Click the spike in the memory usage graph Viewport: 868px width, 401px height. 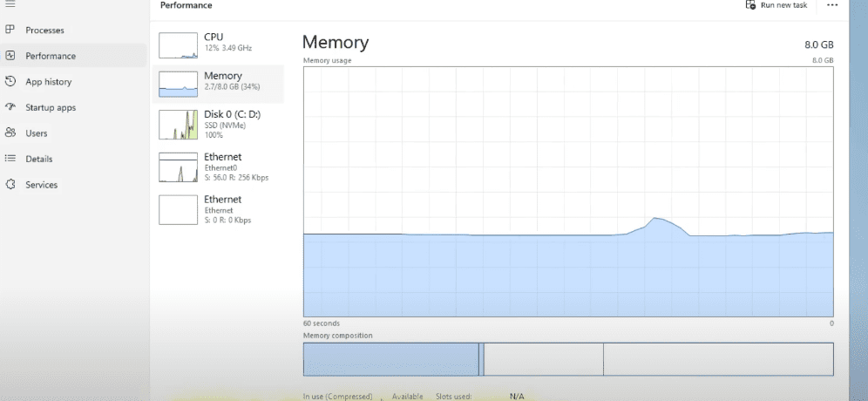tap(657, 221)
